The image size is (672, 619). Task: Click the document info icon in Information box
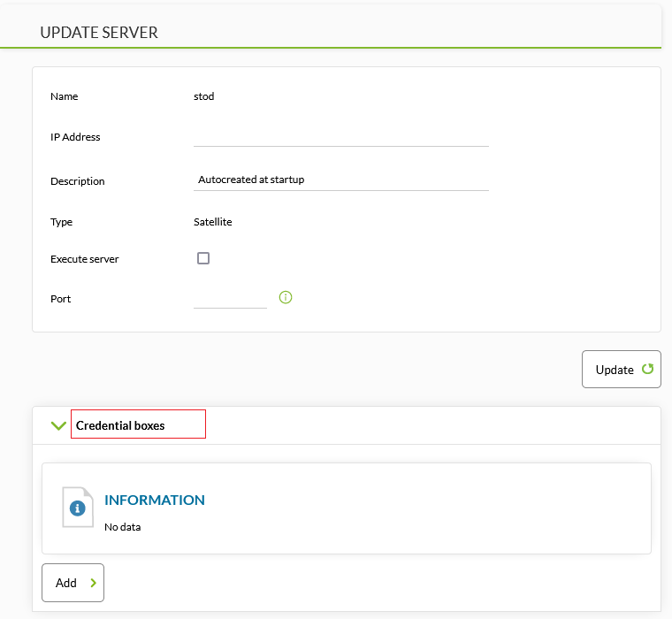78,507
